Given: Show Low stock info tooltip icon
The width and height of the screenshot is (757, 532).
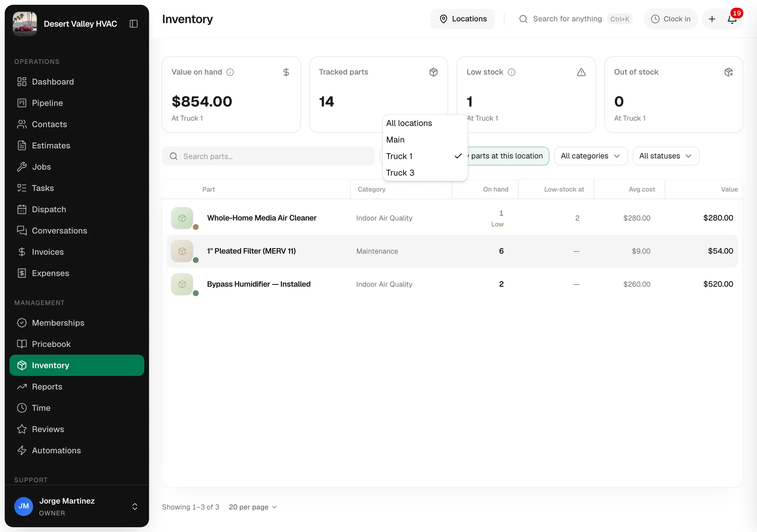Looking at the screenshot, I should click(511, 72).
